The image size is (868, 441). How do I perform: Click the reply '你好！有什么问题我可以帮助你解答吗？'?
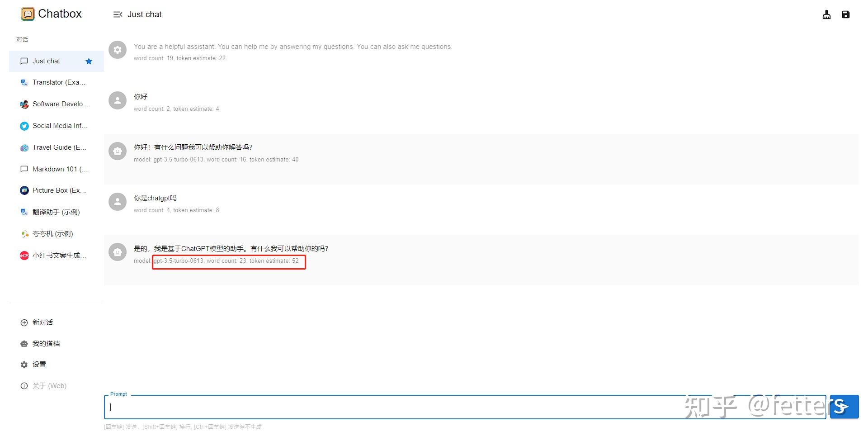193,147
